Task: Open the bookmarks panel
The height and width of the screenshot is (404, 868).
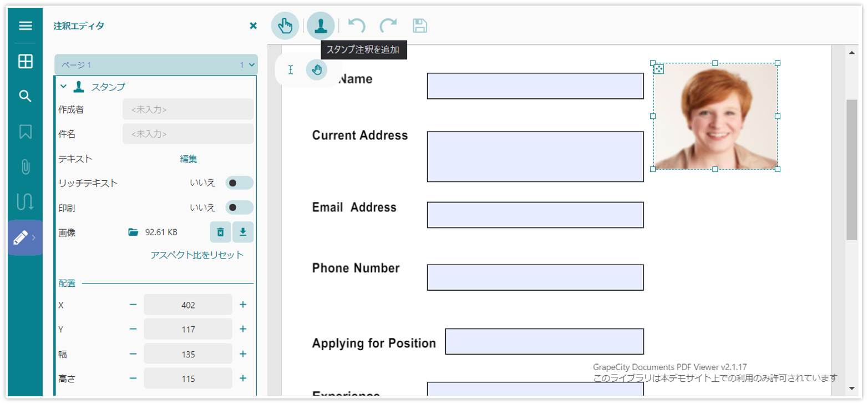Action: click(26, 132)
